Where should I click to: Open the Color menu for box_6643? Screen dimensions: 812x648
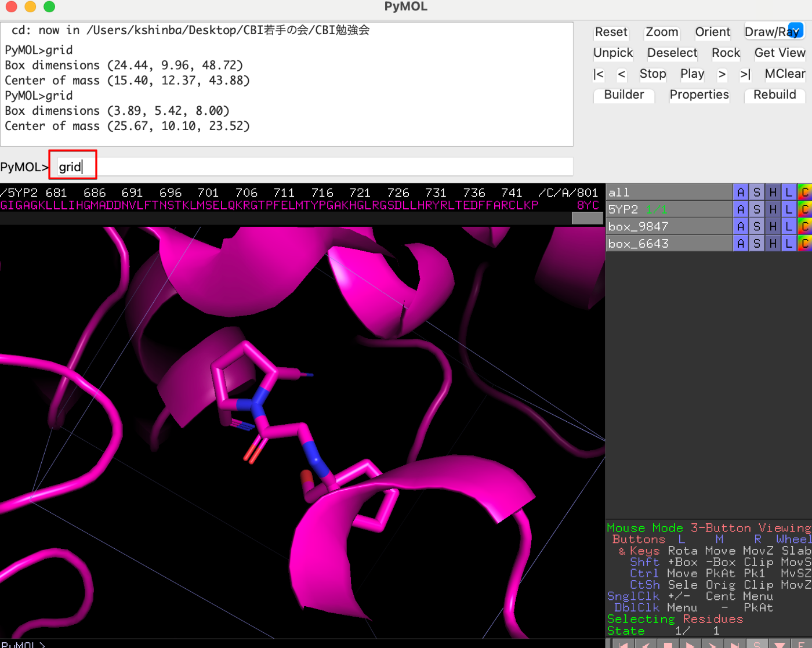tap(804, 244)
